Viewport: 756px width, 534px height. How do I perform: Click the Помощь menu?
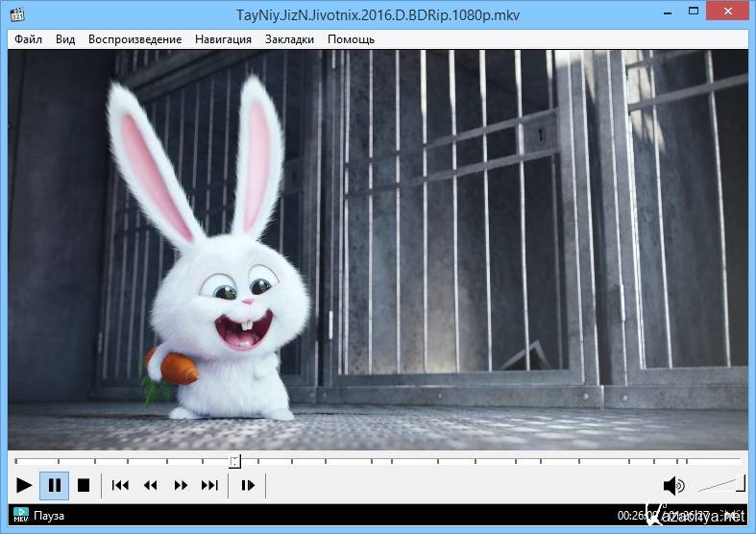coord(351,39)
